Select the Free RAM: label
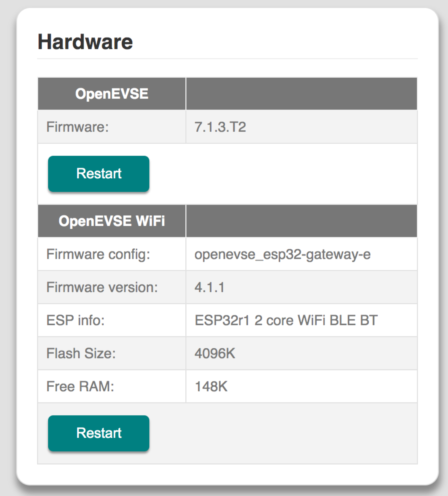Viewport: 448px width, 496px height. coord(81,386)
